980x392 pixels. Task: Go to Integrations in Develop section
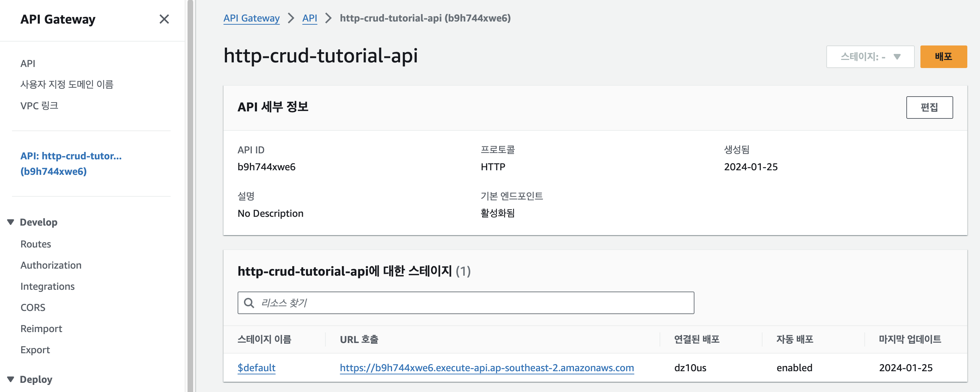pos(48,286)
